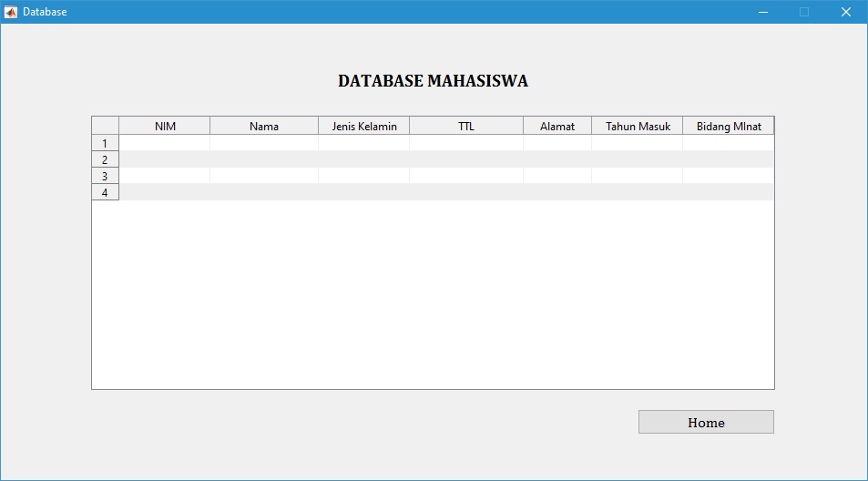Click the Bidang MInat column header
The height and width of the screenshot is (481, 868).
pyautogui.click(x=729, y=127)
